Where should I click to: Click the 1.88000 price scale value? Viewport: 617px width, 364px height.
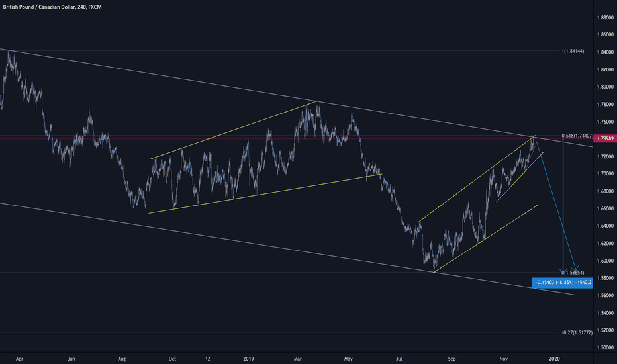point(604,17)
